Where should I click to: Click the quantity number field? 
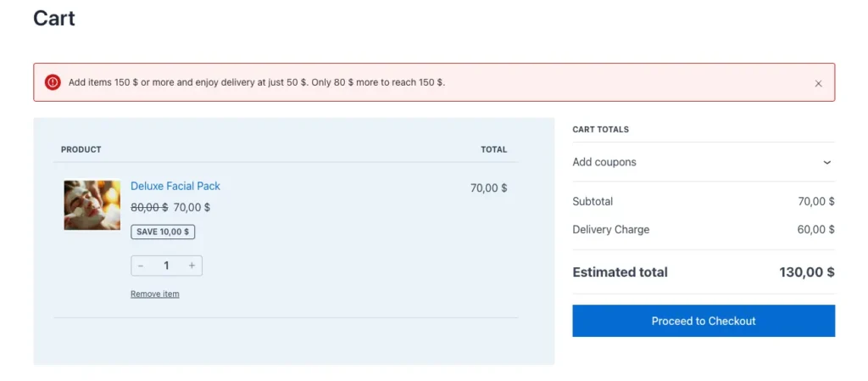click(x=166, y=266)
